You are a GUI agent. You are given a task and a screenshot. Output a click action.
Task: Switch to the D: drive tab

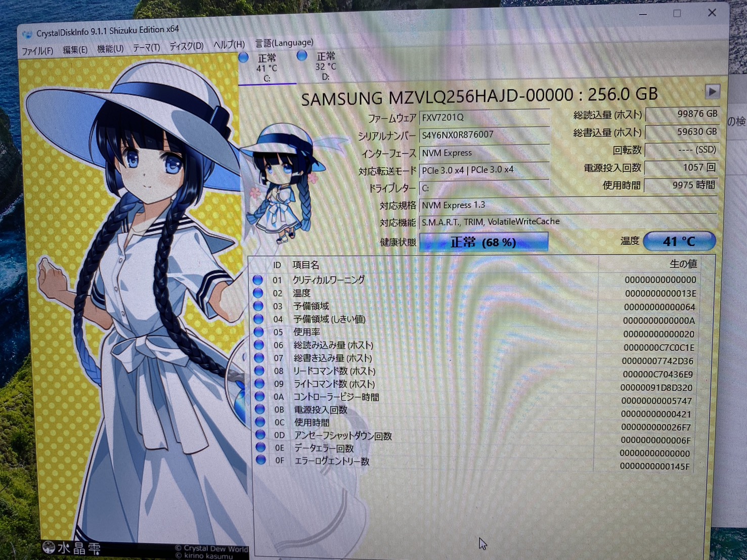325,66
